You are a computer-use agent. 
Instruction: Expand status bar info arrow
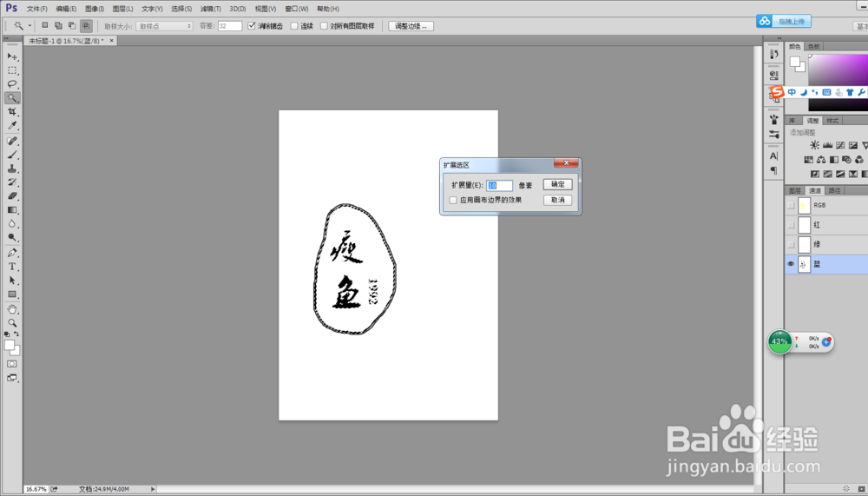pos(153,489)
